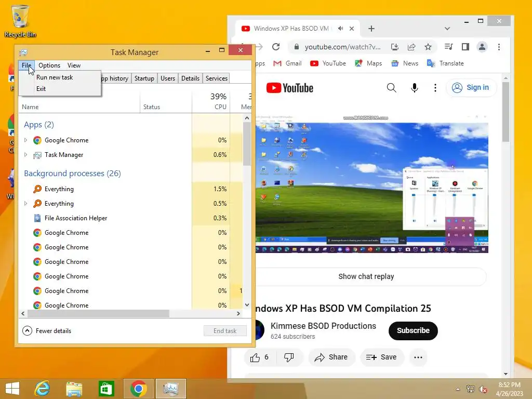Click the Chrome address bar

tap(343, 47)
